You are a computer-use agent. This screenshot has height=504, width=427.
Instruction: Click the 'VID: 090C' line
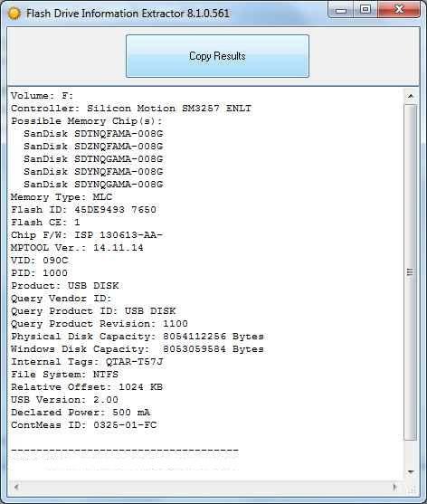point(40,261)
